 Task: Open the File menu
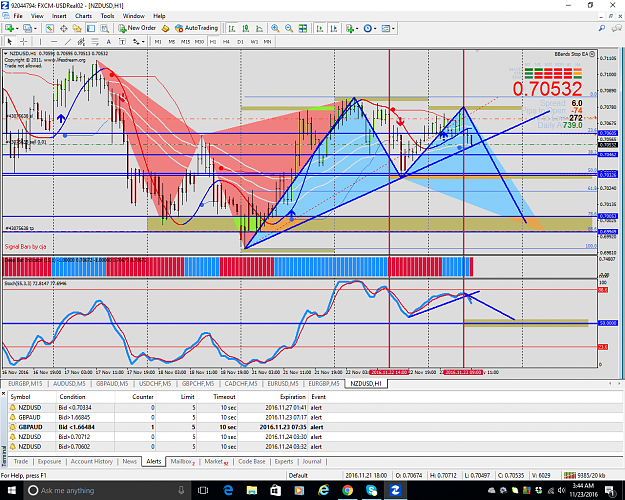[x=18, y=16]
